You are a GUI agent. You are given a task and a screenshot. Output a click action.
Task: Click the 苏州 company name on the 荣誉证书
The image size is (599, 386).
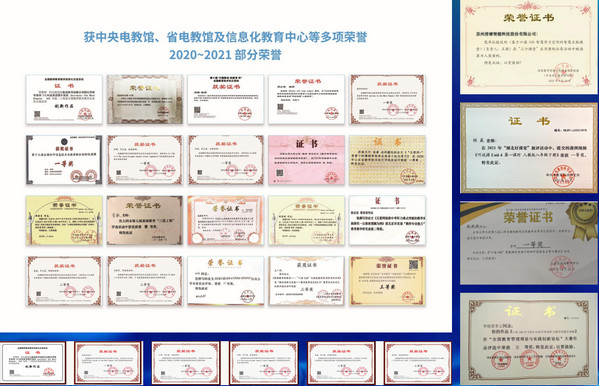point(507,34)
